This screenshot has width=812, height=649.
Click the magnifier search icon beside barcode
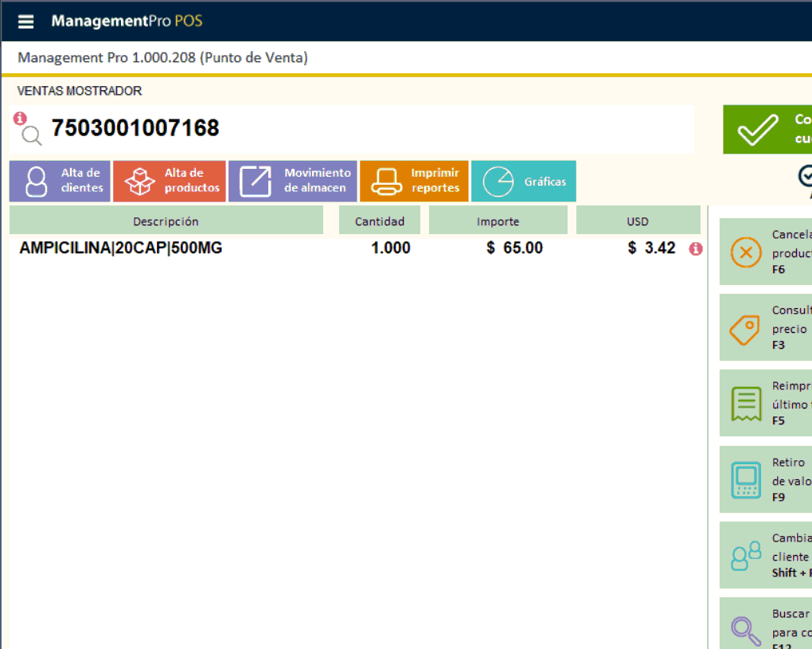[32, 136]
